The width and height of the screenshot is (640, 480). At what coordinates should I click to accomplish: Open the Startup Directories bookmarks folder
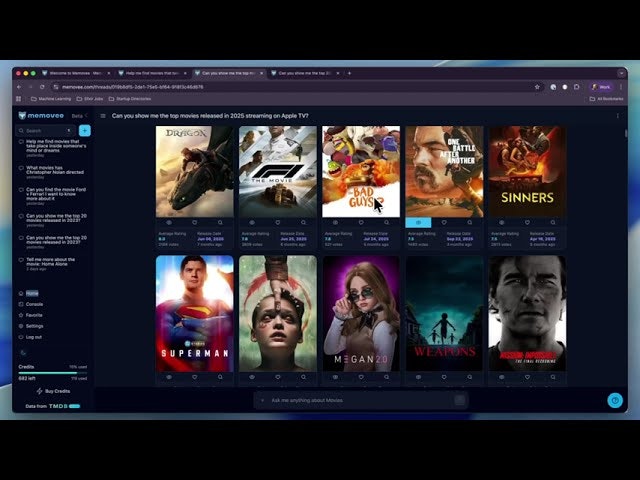tap(130, 99)
